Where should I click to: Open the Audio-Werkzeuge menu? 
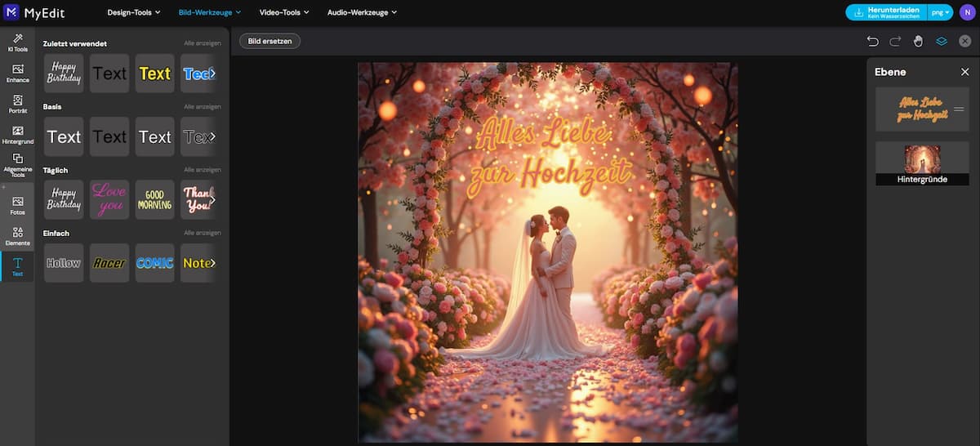[362, 12]
